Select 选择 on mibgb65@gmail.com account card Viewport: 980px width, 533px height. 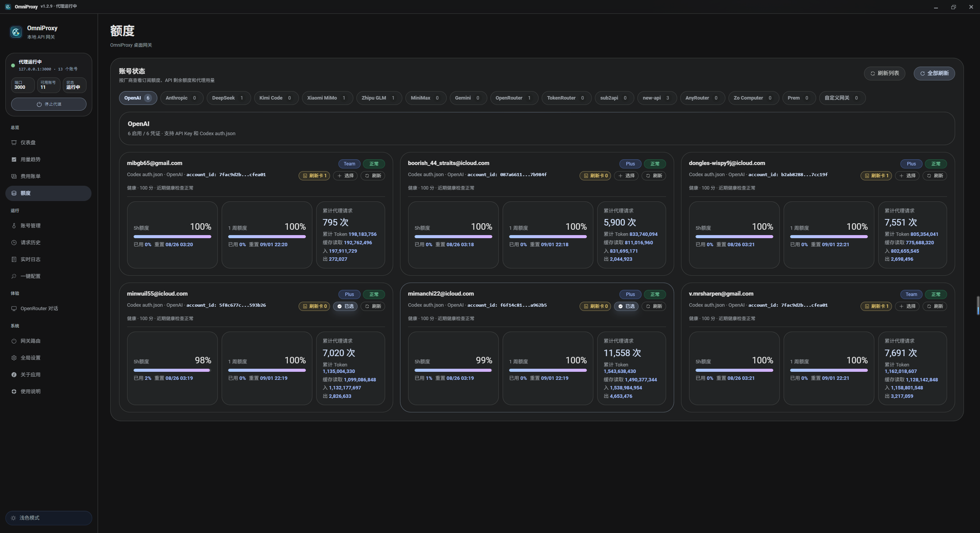tap(345, 176)
